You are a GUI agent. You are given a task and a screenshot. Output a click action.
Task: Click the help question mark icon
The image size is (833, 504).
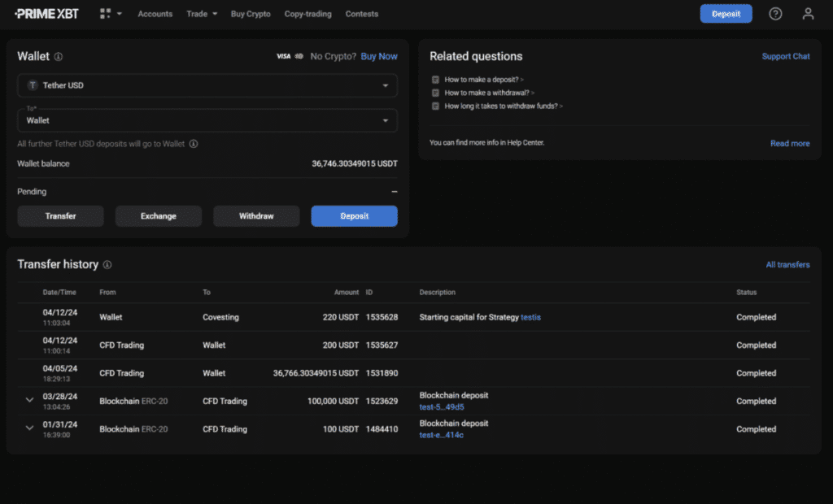click(775, 14)
